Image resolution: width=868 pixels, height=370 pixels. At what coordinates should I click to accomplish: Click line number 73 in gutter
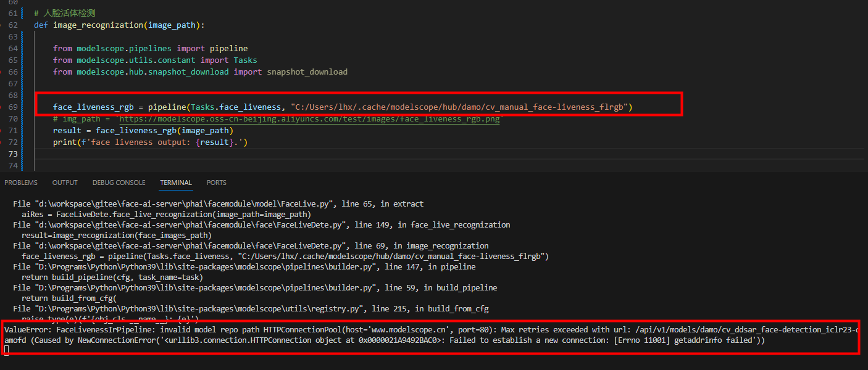point(13,154)
